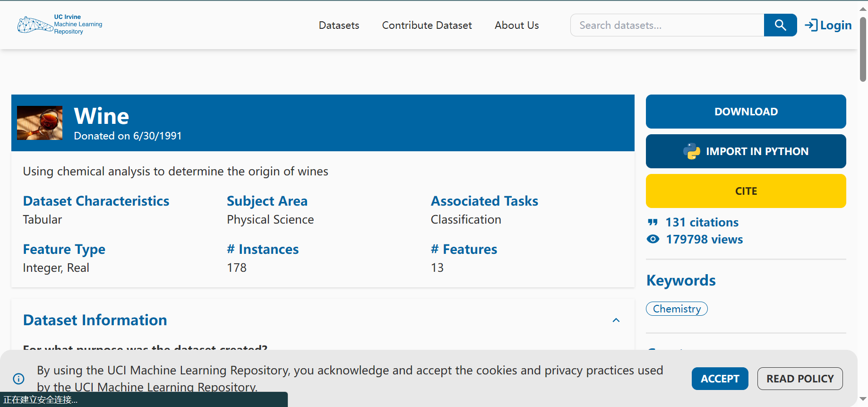Click the Import in Python button
Image resolution: width=868 pixels, height=407 pixels.
pos(746,151)
